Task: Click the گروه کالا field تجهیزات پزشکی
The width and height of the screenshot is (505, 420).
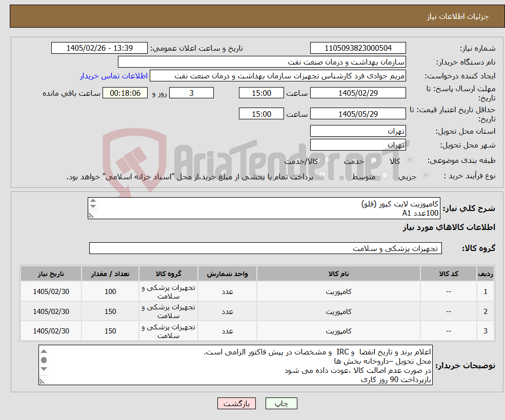Action: click(x=266, y=248)
